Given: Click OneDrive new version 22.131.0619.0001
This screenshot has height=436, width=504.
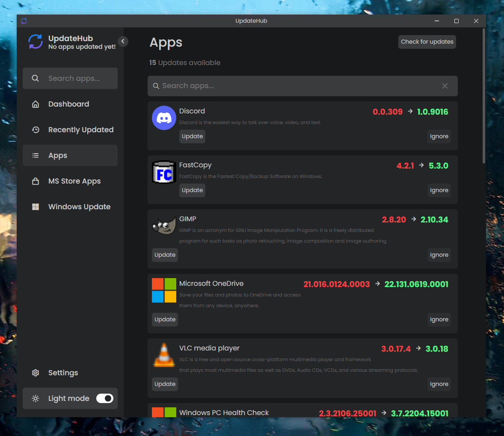Looking at the screenshot, I should (416, 285).
